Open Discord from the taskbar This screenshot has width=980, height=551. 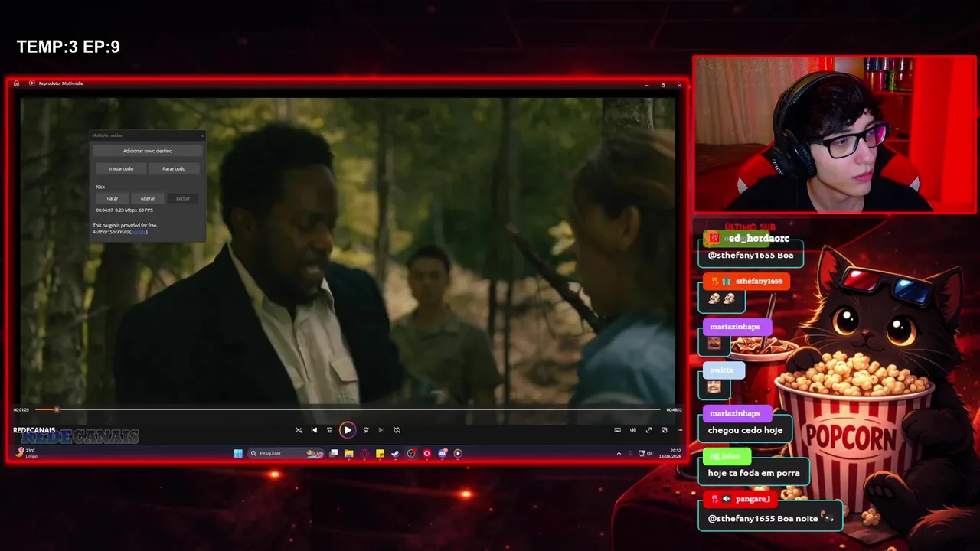[x=443, y=453]
